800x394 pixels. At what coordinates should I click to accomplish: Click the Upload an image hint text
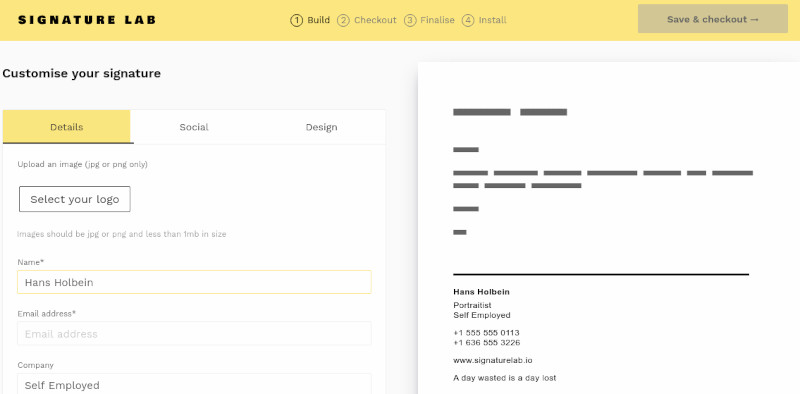click(83, 164)
